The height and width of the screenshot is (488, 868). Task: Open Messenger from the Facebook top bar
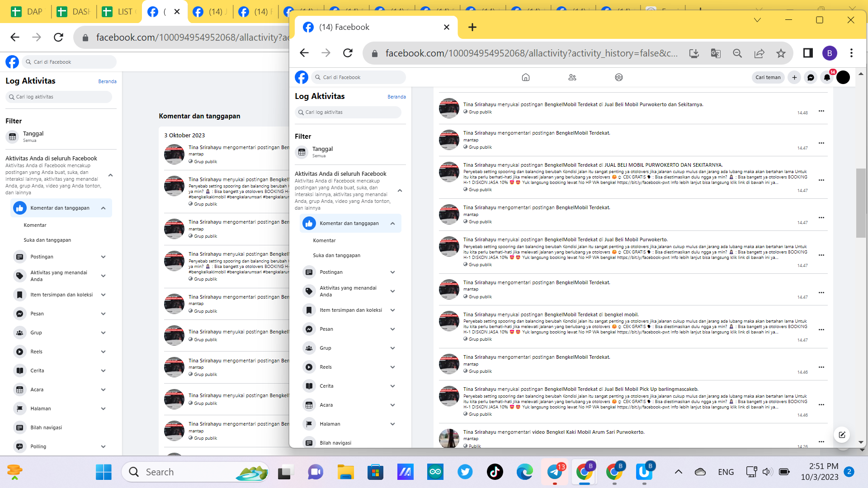pos(811,77)
